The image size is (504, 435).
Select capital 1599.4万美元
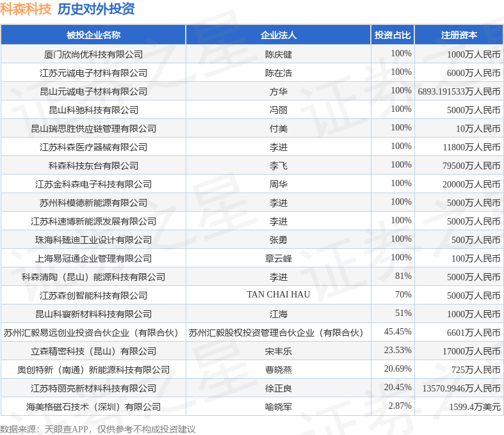pyautogui.click(x=475, y=407)
